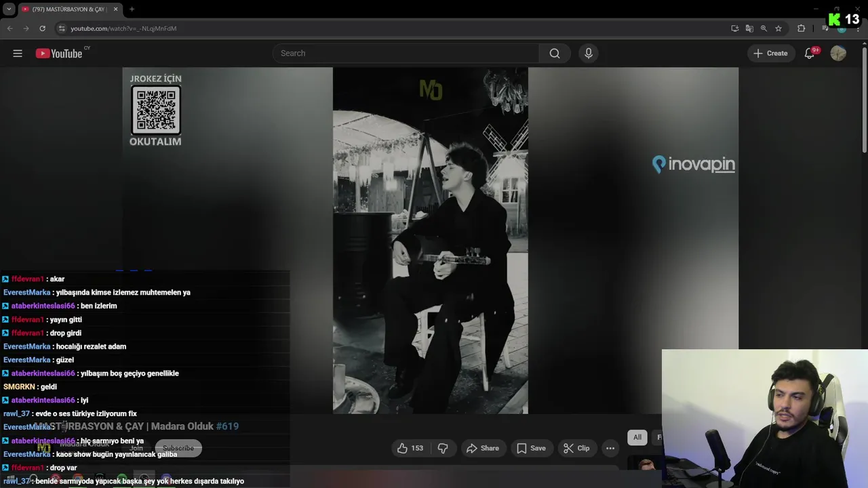Start voice search with microphone icon

click(x=588, y=54)
